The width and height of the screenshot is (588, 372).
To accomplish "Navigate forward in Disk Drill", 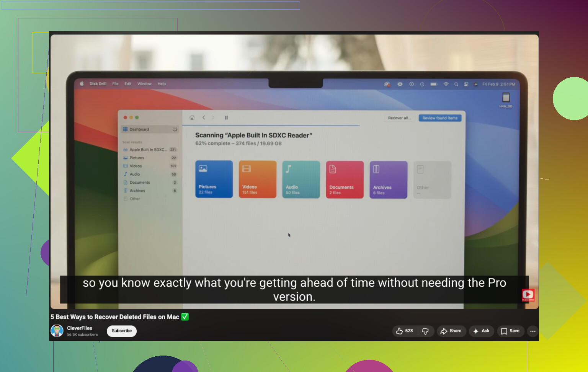I will pos(213,117).
